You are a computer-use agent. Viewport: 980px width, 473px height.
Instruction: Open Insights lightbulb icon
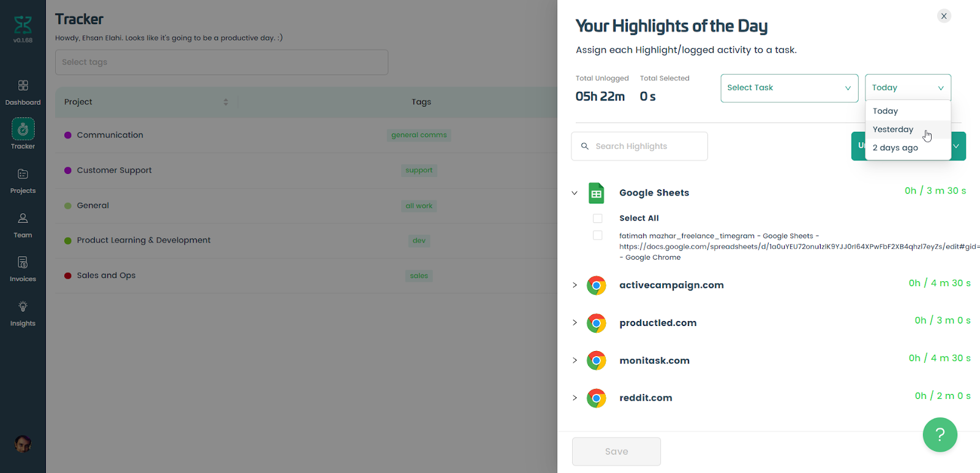point(23,306)
